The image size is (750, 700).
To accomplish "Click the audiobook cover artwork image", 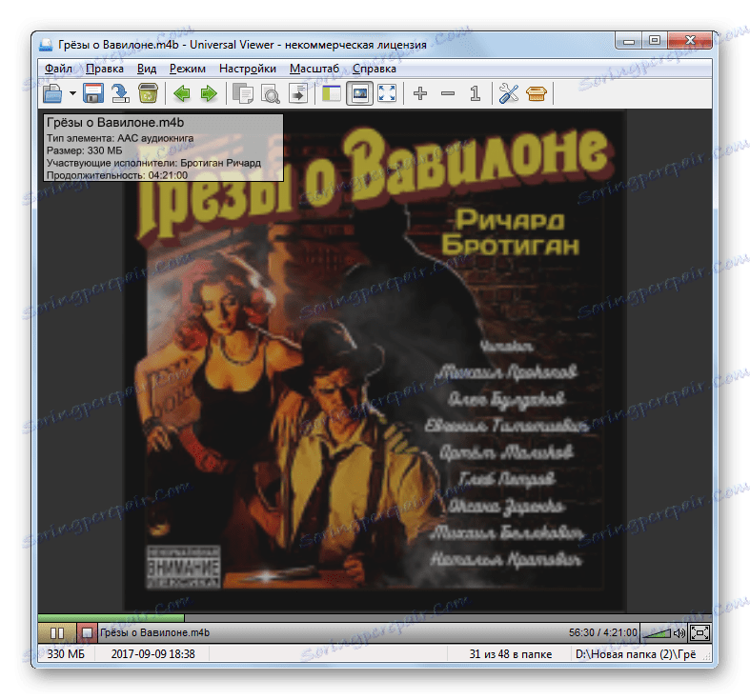I will [x=375, y=361].
